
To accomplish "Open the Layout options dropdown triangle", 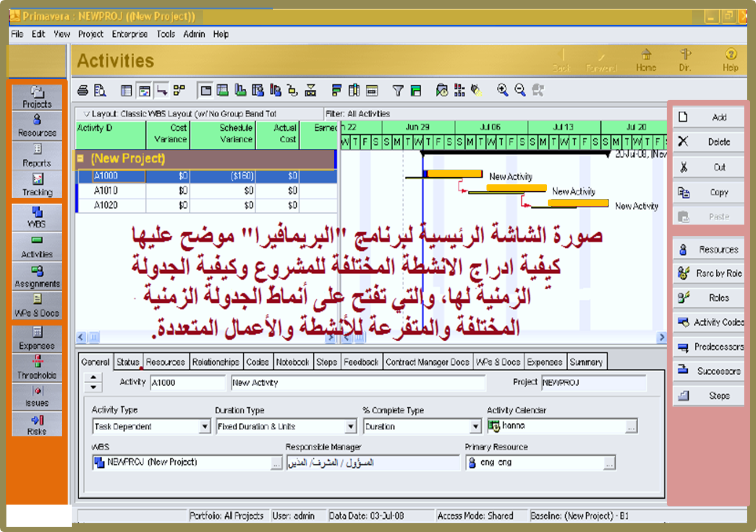I will [86, 114].
